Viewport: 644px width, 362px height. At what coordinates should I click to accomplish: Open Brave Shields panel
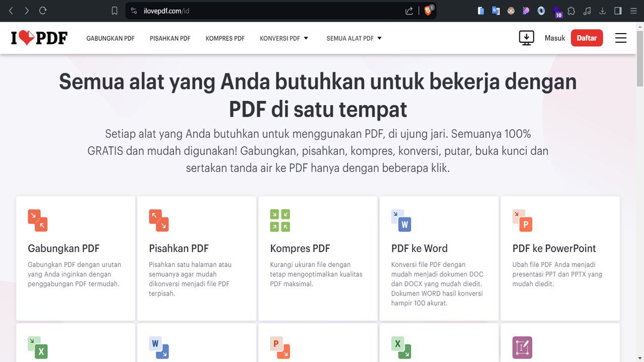[x=429, y=10]
